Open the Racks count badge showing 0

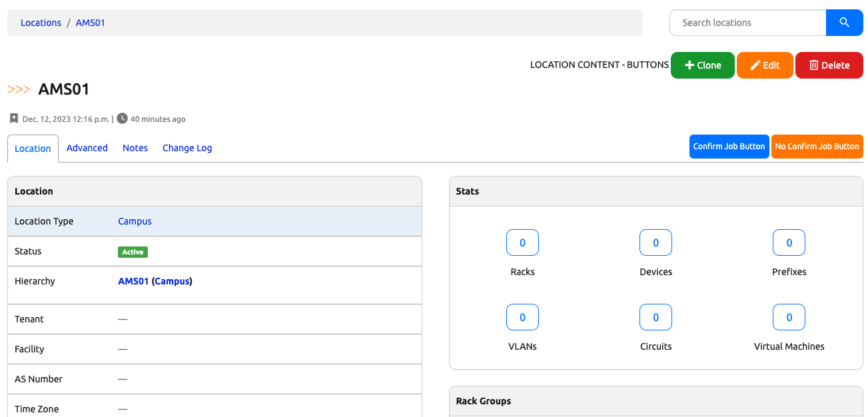[x=522, y=242]
